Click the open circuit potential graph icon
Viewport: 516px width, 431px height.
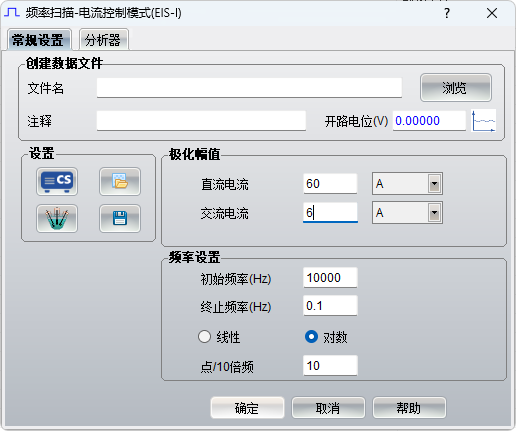tap(484, 121)
